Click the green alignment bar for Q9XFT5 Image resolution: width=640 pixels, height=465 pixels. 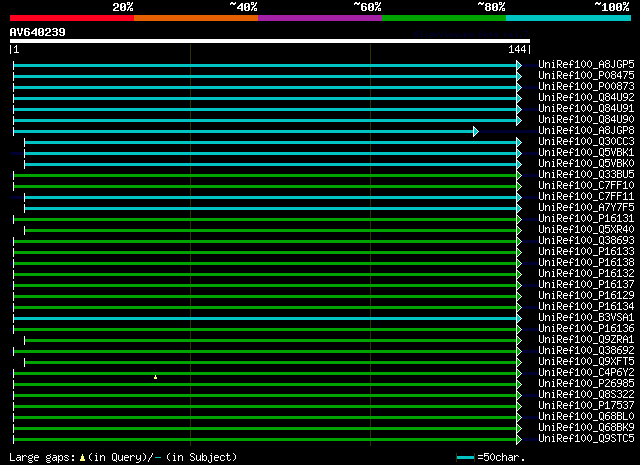click(271, 363)
